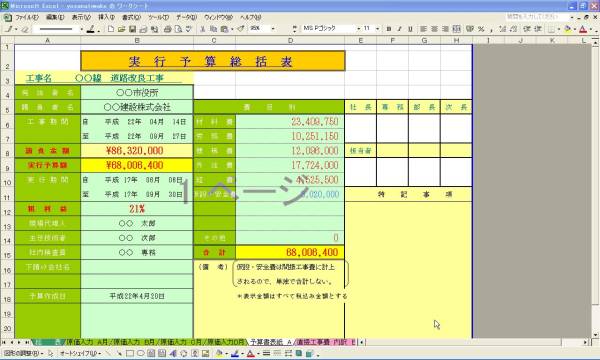Switch to the 直接工事費 内訳 sheet tab

[x=326, y=342]
